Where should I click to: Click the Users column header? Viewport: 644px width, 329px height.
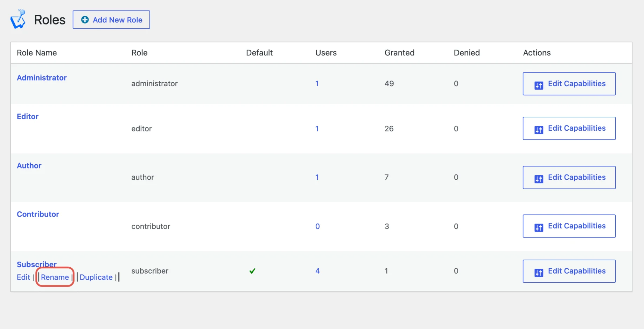[x=326, y=53]
